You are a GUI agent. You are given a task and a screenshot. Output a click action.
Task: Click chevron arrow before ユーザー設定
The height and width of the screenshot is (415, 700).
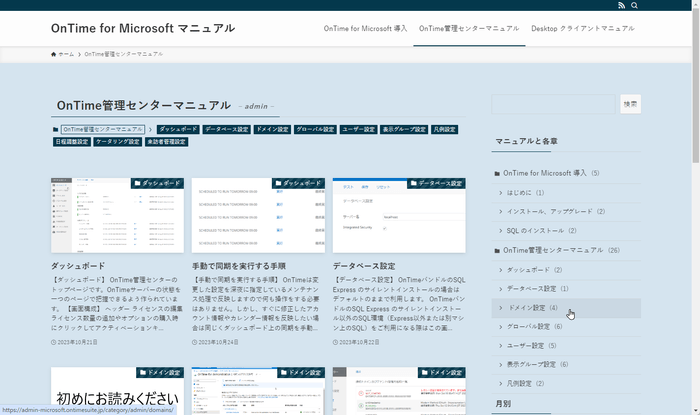(x=500, y=346)
